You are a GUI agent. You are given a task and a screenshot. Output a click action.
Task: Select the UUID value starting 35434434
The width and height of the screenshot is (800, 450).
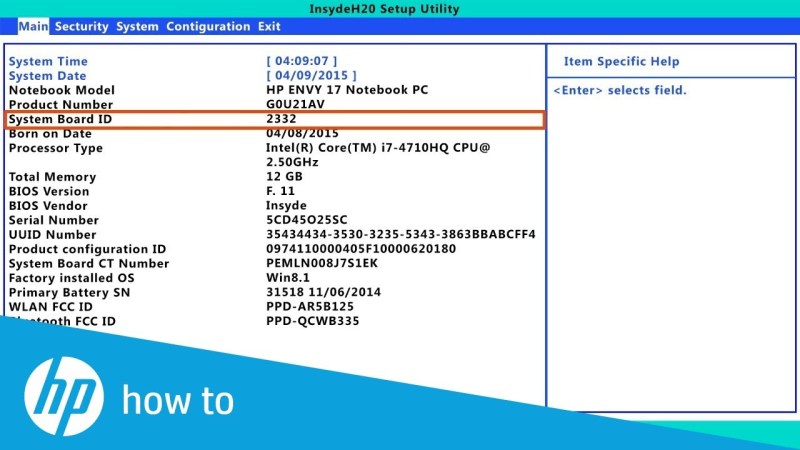pyautogui.click(x=401, y=234)
